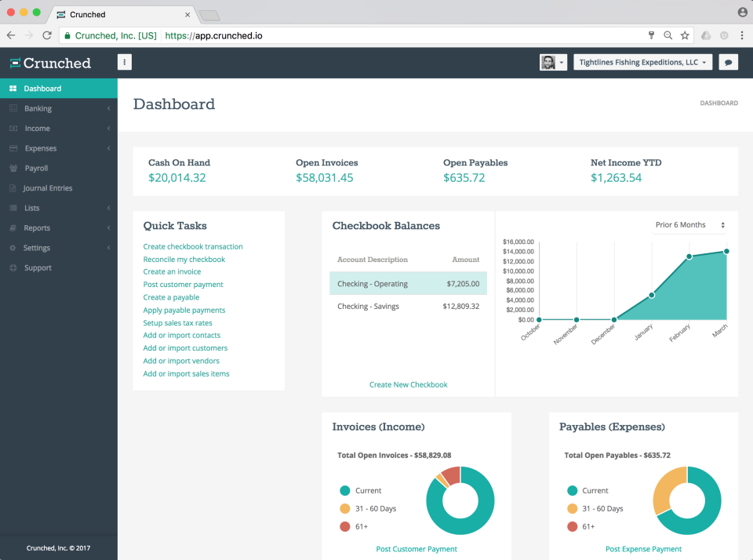Screen dimensions: 753x560
Task: Click the vertical ellipsis beside the Crunched logo
Action: click(124, 61)
